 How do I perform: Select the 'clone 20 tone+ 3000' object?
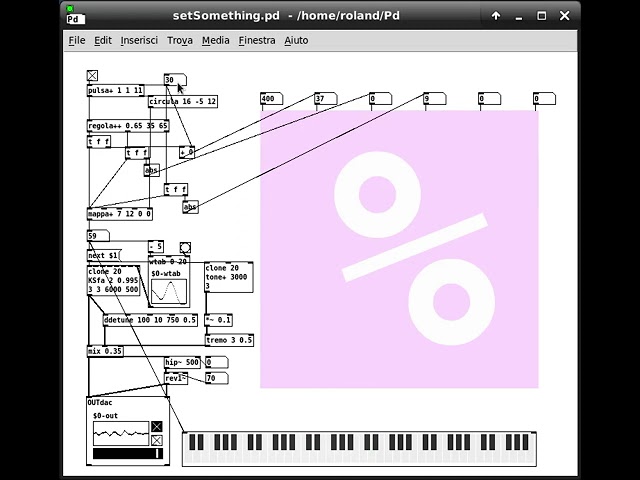(x=229, y=277)
